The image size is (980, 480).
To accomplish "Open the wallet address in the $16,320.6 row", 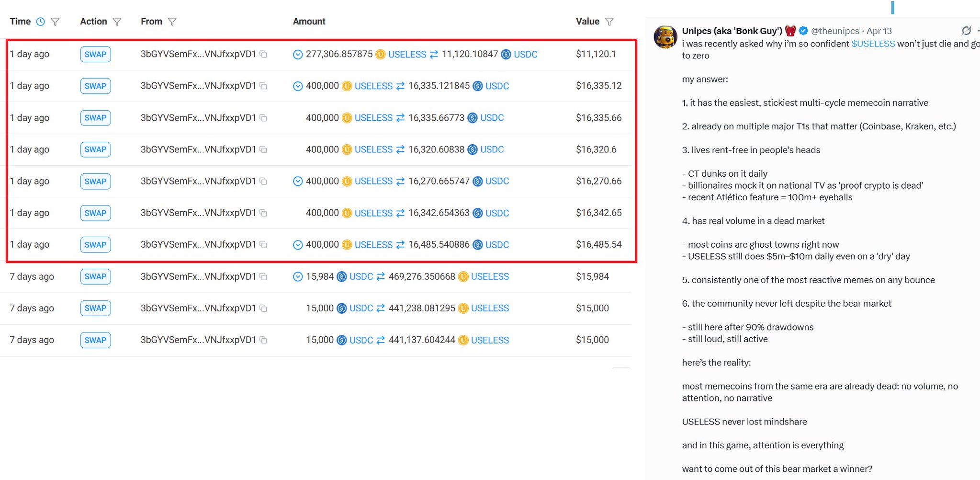I will click(198, 149).
